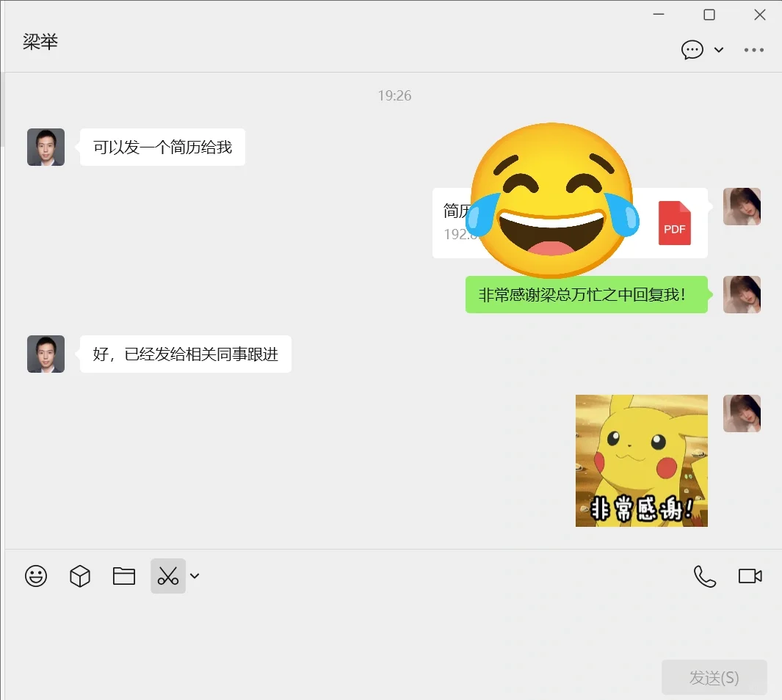Viewport: 782px width, 700px height.
Task: Start a video call
Action: [x=750, y=576]
